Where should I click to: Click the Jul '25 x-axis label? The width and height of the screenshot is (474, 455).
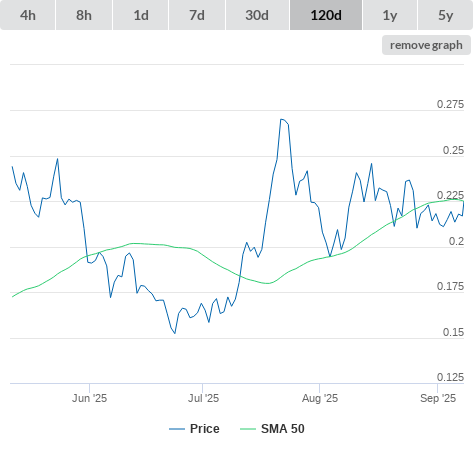coord(203,398)
